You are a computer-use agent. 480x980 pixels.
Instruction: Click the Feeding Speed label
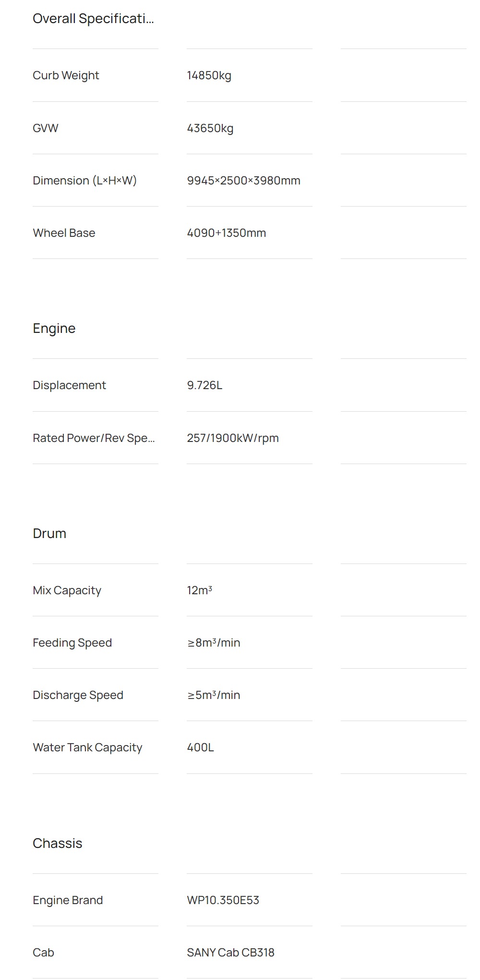click(72, 643)
